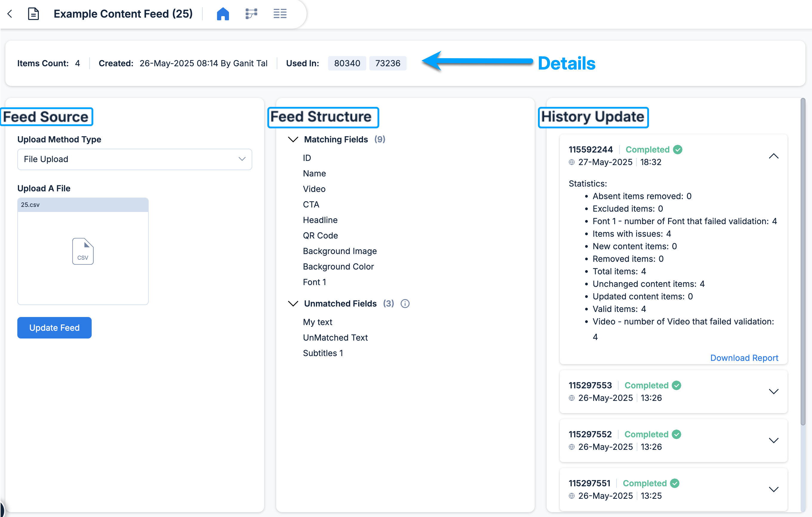The image size is (812, 517).
Task: Expand history update 115297553
Action: coord(773,392)
